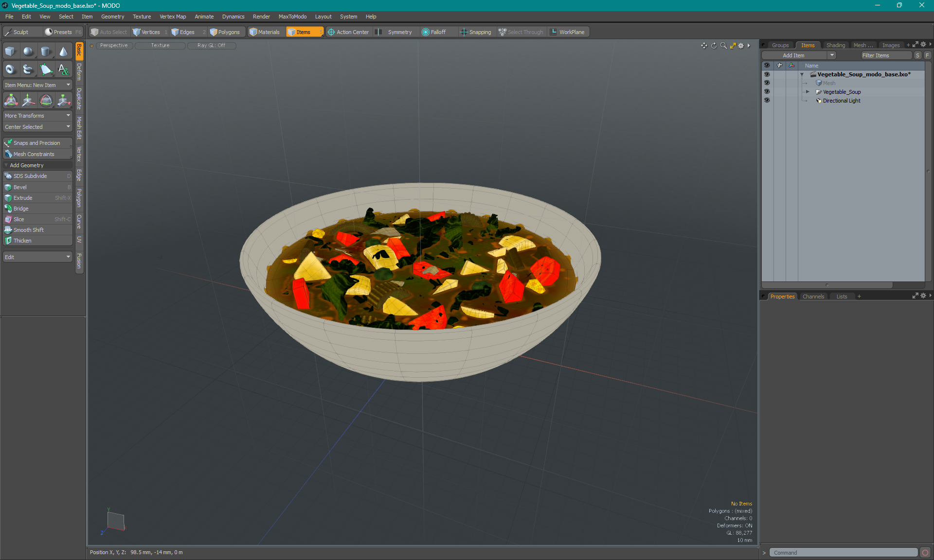Open viewport settings gear icon
Screen dimensions: 934x560
pyautogui.click(x=741, y=46)
